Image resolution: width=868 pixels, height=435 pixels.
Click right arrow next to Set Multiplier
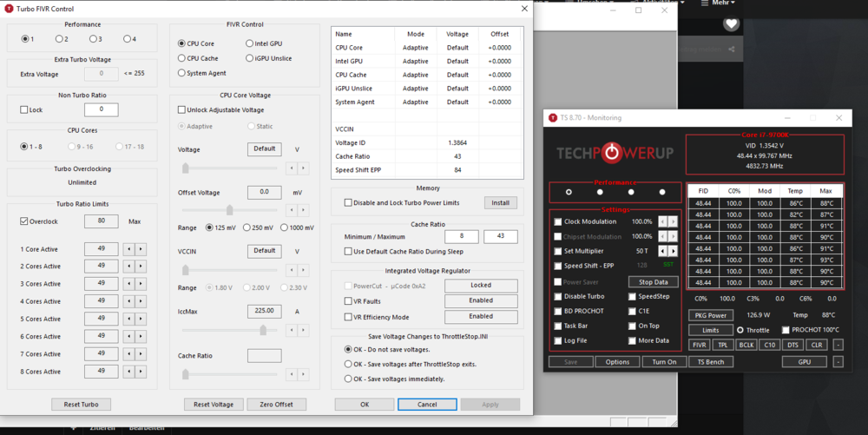674,251
